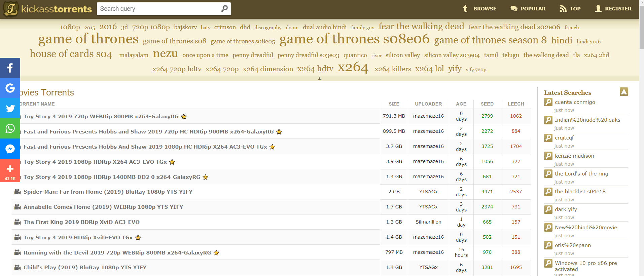Viewport: 644px width, 276px height.
Task: Click the star next to Toy Story 4 720p WEBRip
Action: (x=184, y=117)
